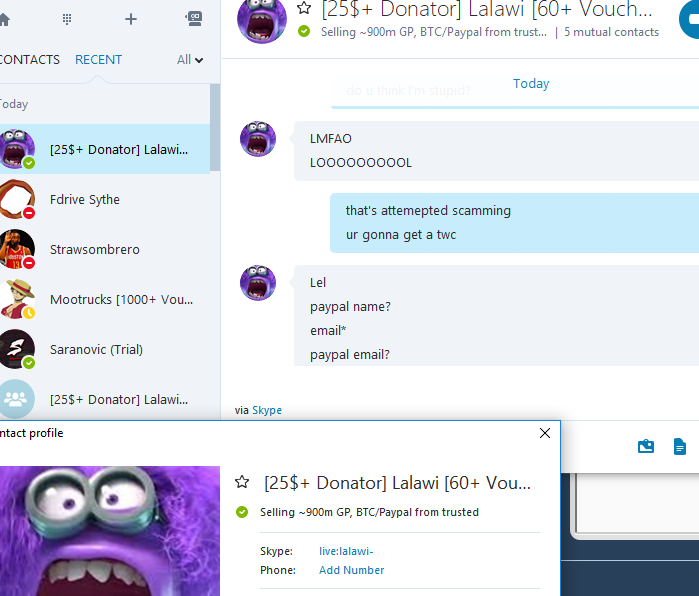Click the Add Number link

click(351, 570)
